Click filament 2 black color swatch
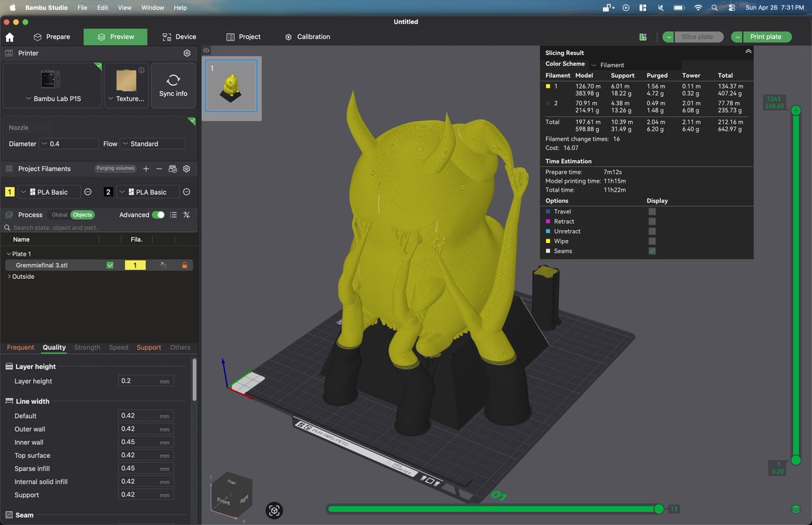 (108, 192)
